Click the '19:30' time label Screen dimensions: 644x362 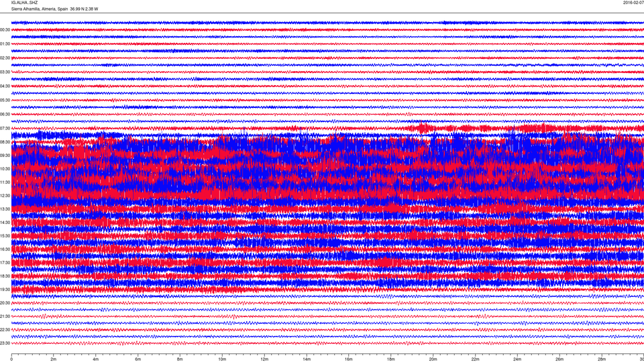coord(5,290)
